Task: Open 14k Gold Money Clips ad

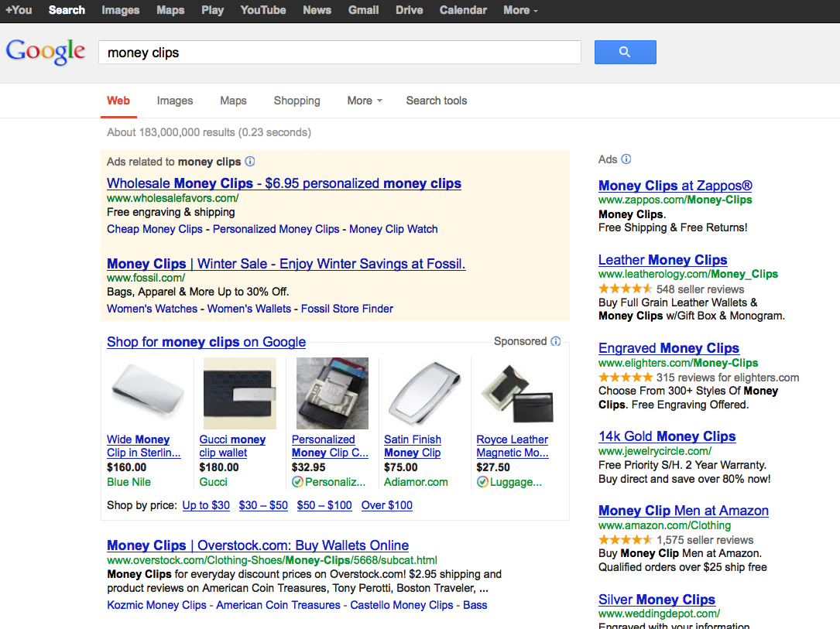Action: [667, 437]
